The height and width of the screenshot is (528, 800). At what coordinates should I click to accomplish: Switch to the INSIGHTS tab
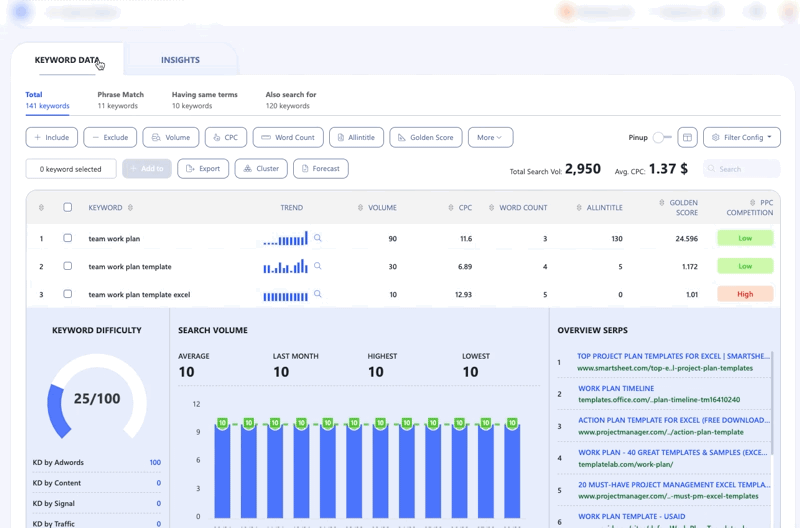point(180,60)
